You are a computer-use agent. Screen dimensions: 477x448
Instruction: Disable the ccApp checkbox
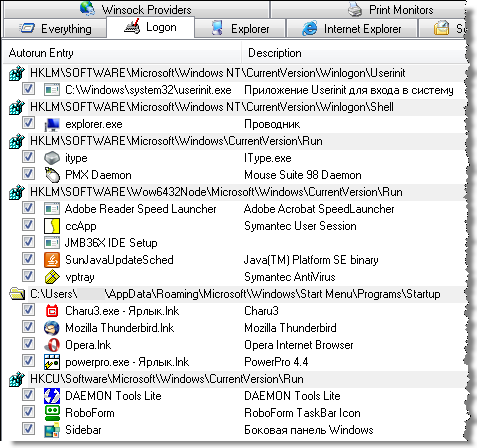point(28,225)
